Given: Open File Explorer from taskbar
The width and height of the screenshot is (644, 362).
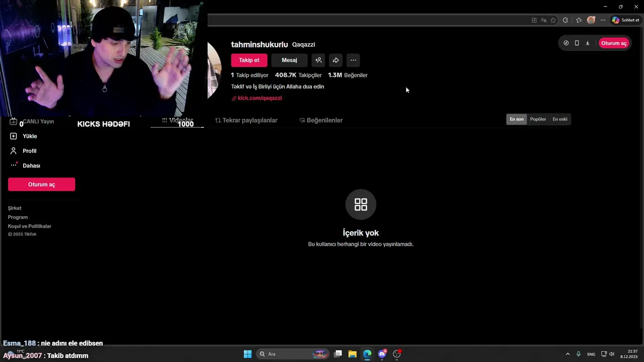Looking at the screenshot, I should pos(352,354).
